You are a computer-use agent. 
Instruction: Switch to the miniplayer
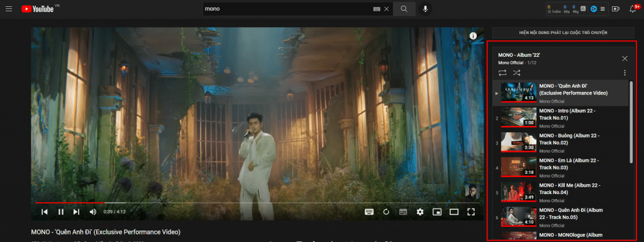point(436,212)
